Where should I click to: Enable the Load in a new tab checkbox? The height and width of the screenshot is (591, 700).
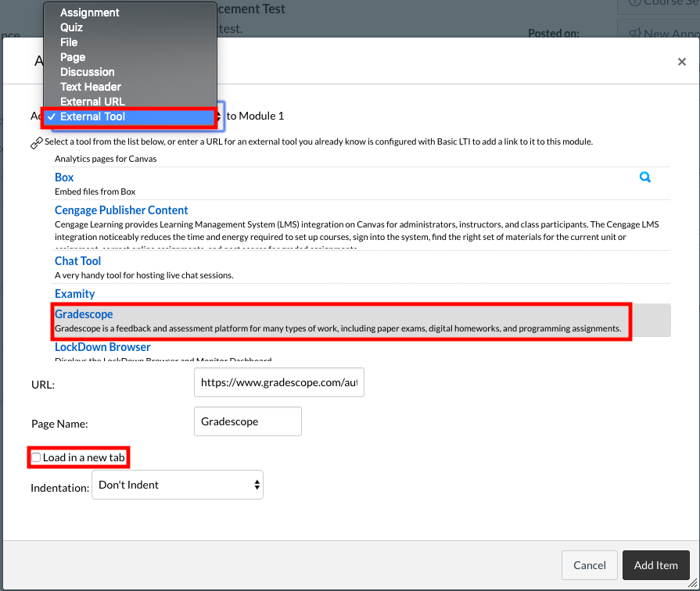tap(36, 457)
